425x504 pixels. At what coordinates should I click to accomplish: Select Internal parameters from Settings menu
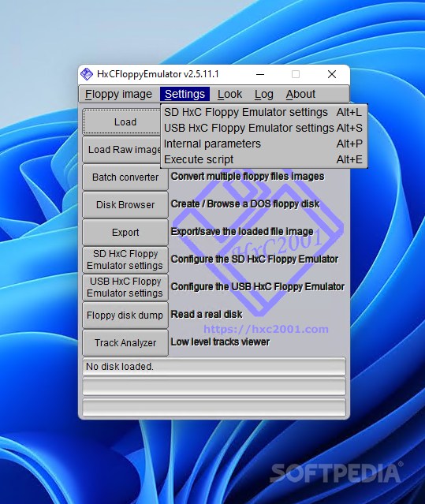click(263, 144)
